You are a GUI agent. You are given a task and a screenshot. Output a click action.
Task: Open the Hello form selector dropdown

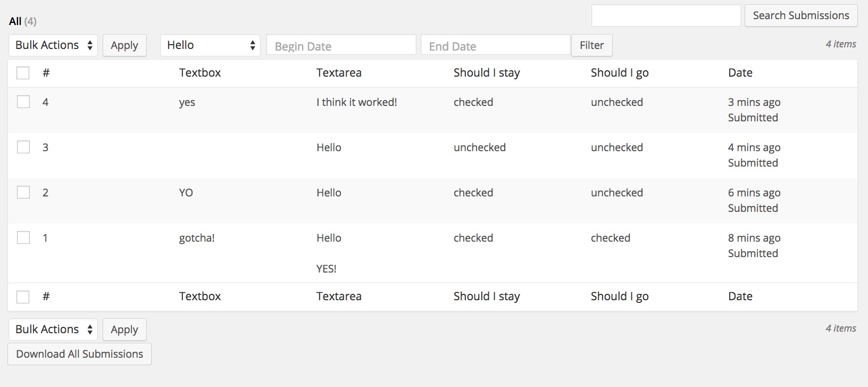tap(210, 45)
